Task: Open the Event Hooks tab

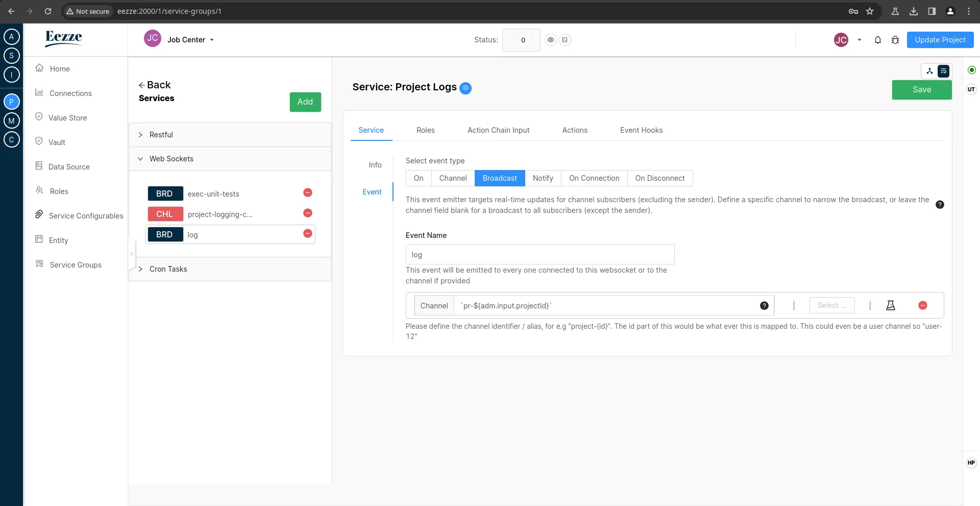Action: click(641, 130)
